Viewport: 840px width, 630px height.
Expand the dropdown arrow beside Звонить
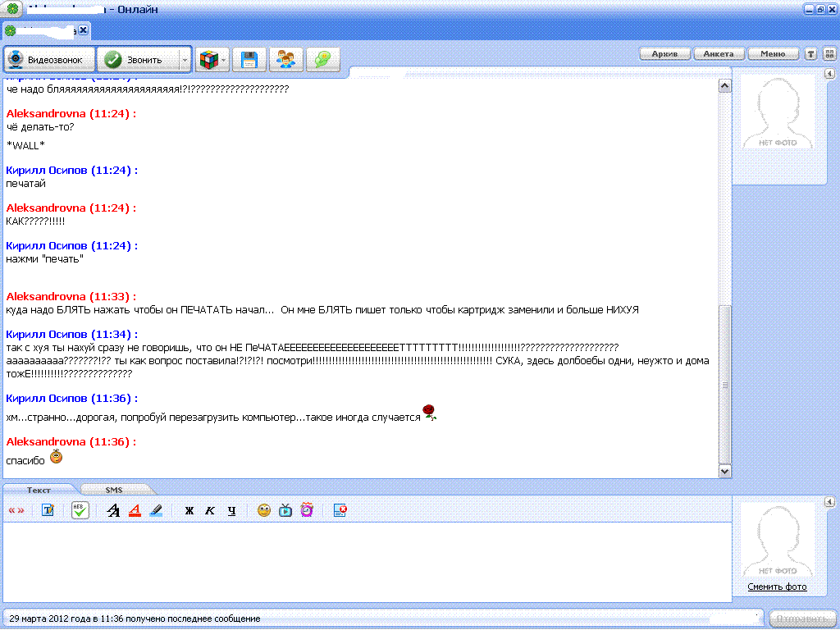(x=185, y=60)
